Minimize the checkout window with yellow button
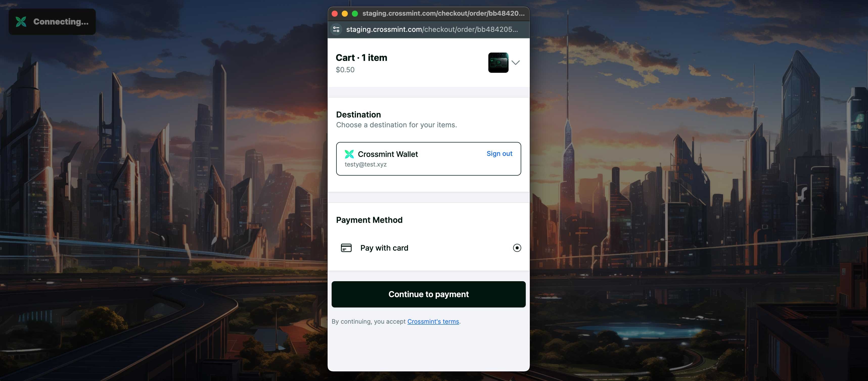This screenshot has height=381, width=868. (345, 13)
